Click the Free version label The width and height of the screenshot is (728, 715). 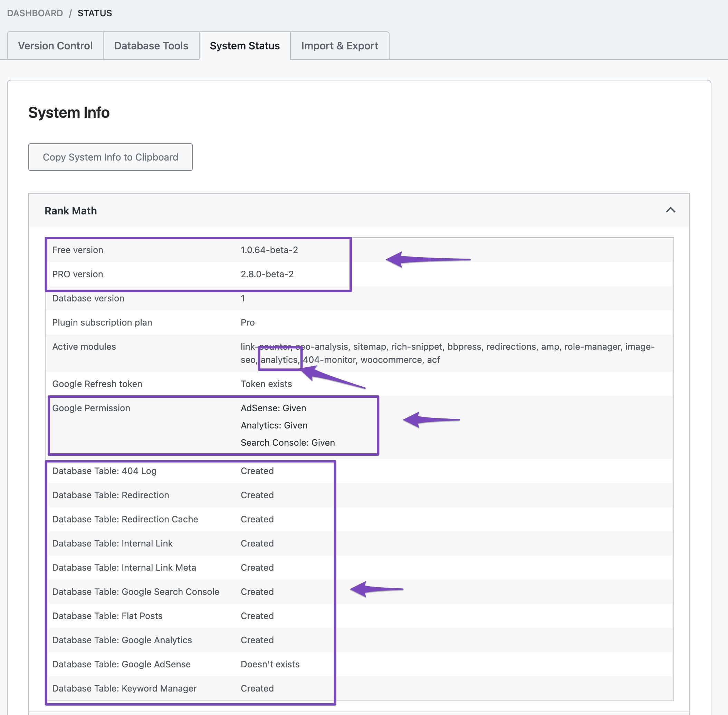point(77,250)
